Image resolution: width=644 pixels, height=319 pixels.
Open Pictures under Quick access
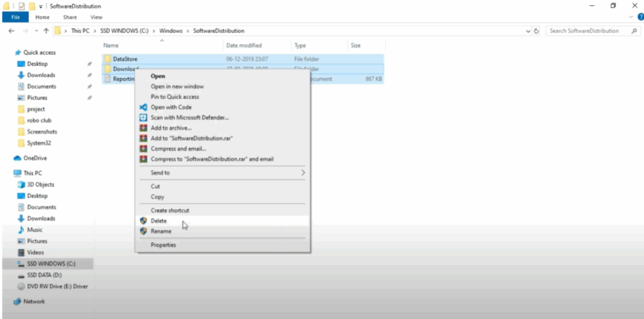coord(37,97)
